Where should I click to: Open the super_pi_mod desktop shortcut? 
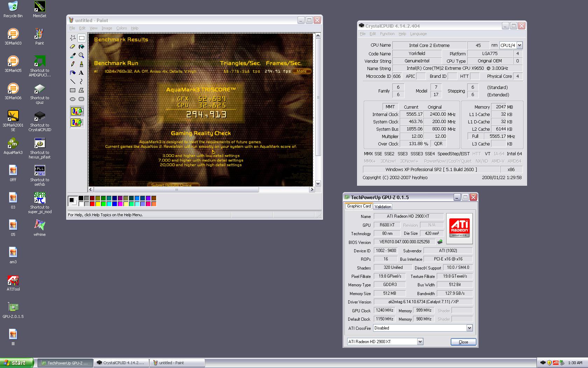[x=40, y=203]
